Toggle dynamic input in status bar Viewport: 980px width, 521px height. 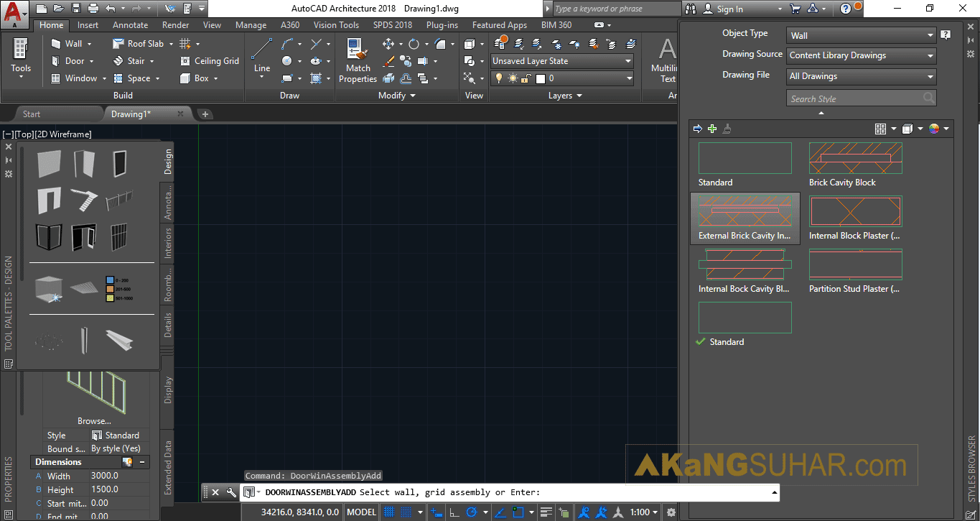pos(436,512)
